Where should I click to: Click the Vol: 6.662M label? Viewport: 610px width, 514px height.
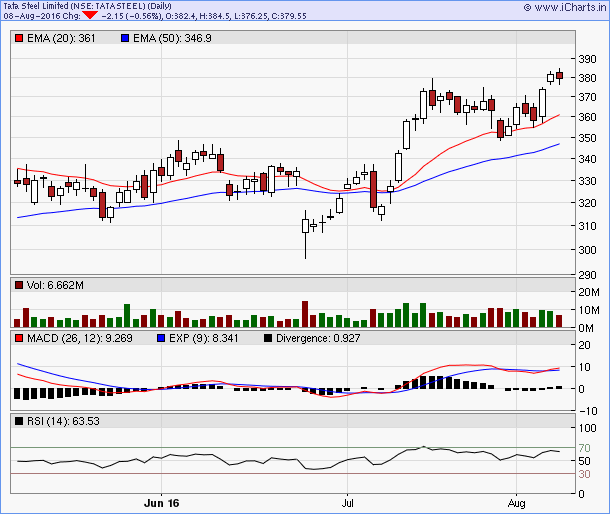coord(55,285)
